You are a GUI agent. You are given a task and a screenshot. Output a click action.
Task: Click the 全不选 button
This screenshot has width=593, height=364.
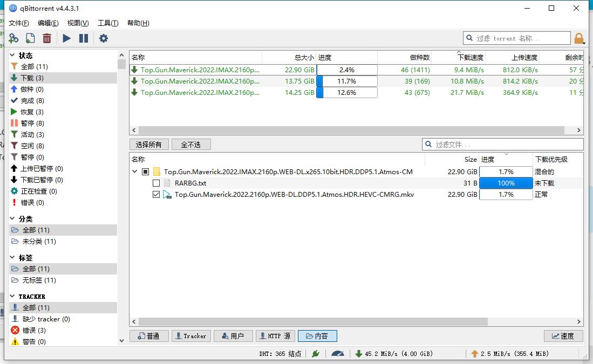tap(191, 145)
